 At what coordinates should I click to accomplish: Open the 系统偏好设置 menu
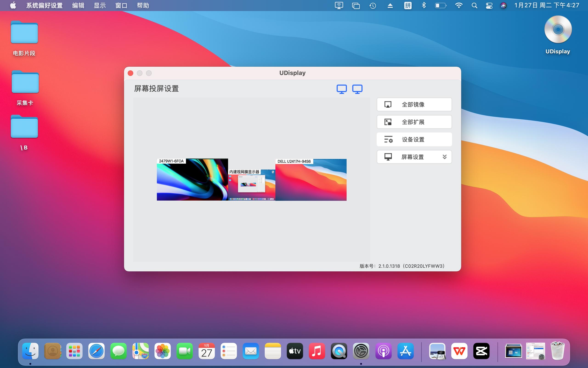point(45,5)
